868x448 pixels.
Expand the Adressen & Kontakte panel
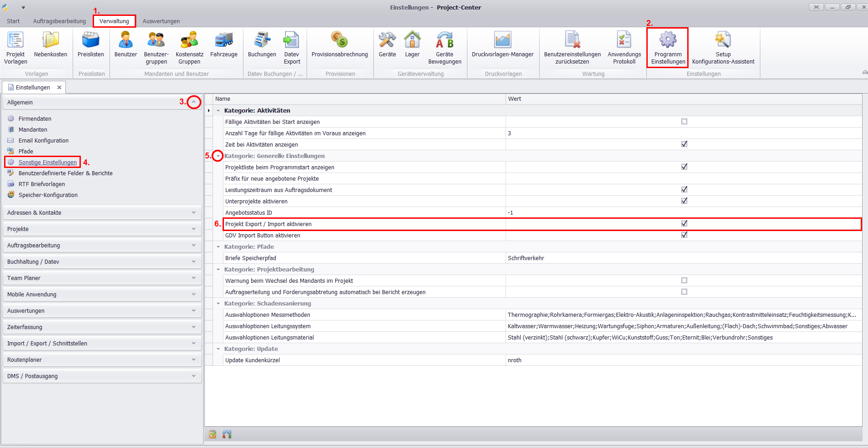193,212
